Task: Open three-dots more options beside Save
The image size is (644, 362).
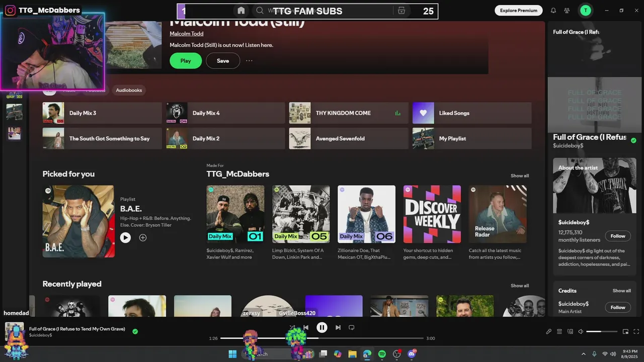Action: [249, 61]
